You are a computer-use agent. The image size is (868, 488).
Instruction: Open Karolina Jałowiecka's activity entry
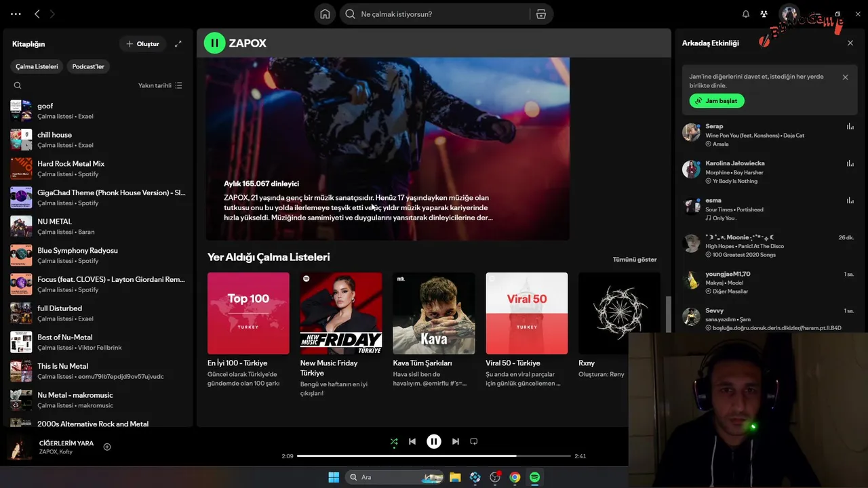pos(769,172)
